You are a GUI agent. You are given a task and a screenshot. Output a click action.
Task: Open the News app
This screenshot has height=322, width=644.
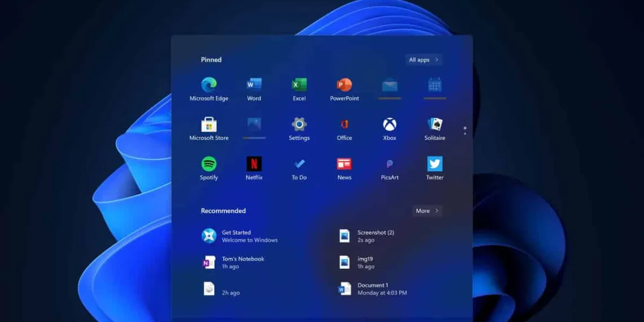coord(344,168)
